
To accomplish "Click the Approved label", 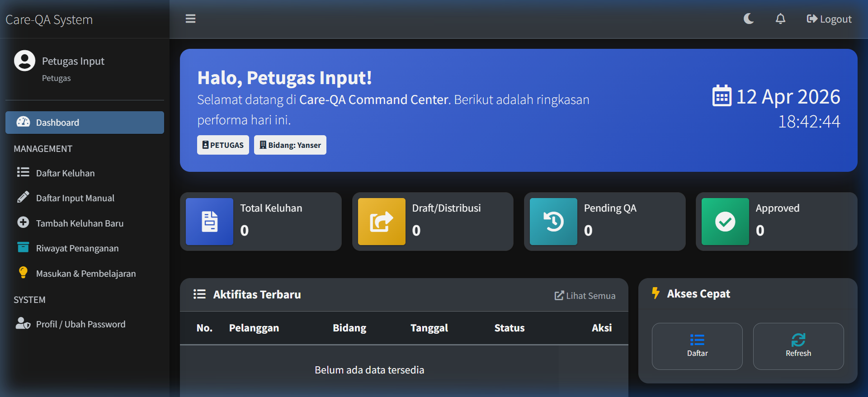I will pyautogui.click(x=778, y=208).
